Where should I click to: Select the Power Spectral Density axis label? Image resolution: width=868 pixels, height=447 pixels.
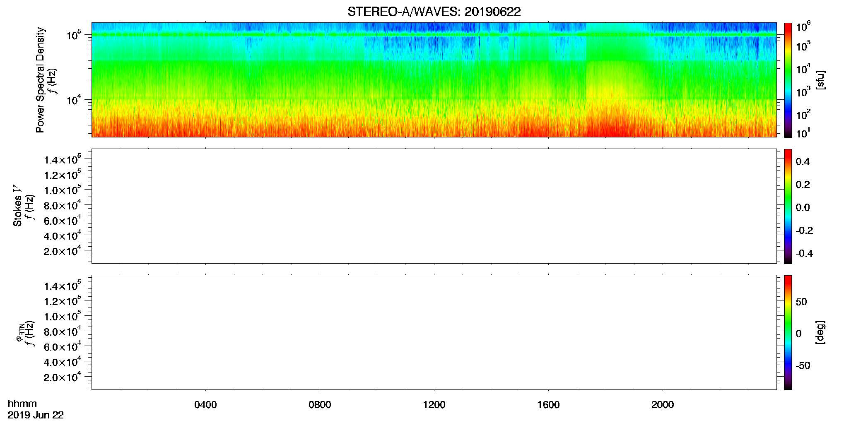[40, 80]
